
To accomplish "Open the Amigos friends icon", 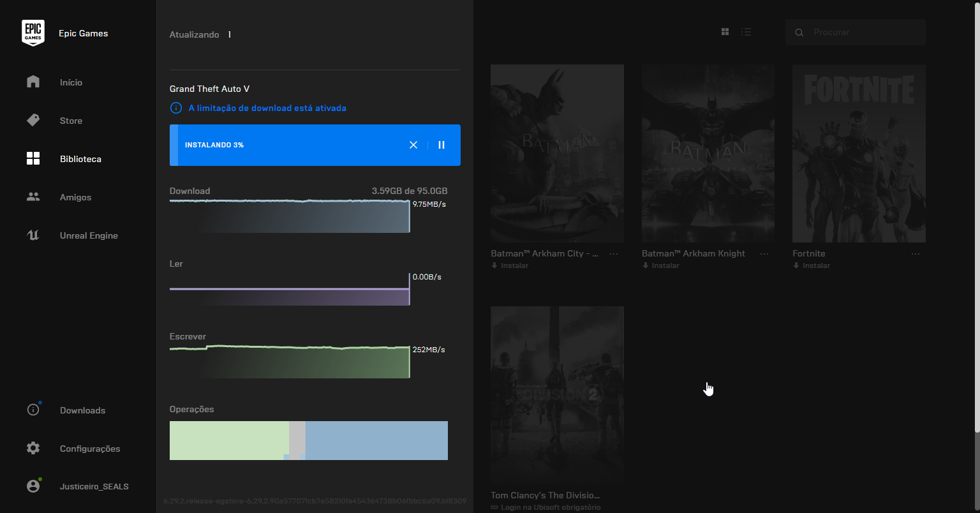I will coord(33,197).
